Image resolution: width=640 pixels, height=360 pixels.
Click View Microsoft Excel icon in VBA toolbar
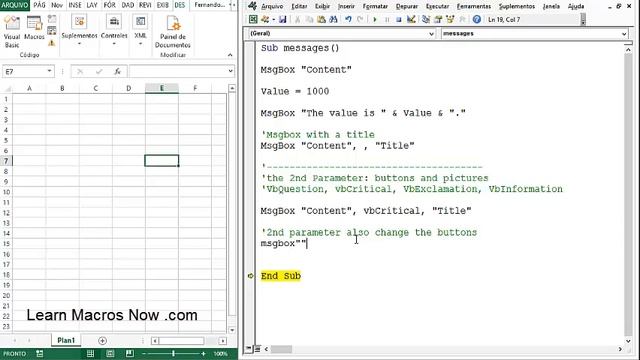pos(253,19)
